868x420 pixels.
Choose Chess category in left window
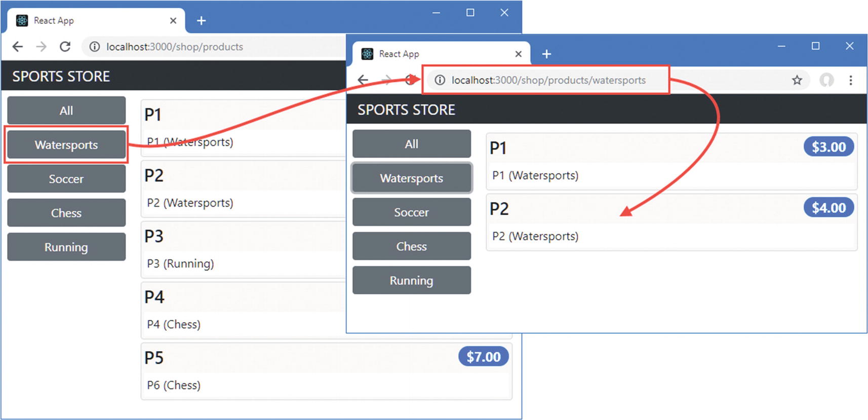(x=66, y=213)
